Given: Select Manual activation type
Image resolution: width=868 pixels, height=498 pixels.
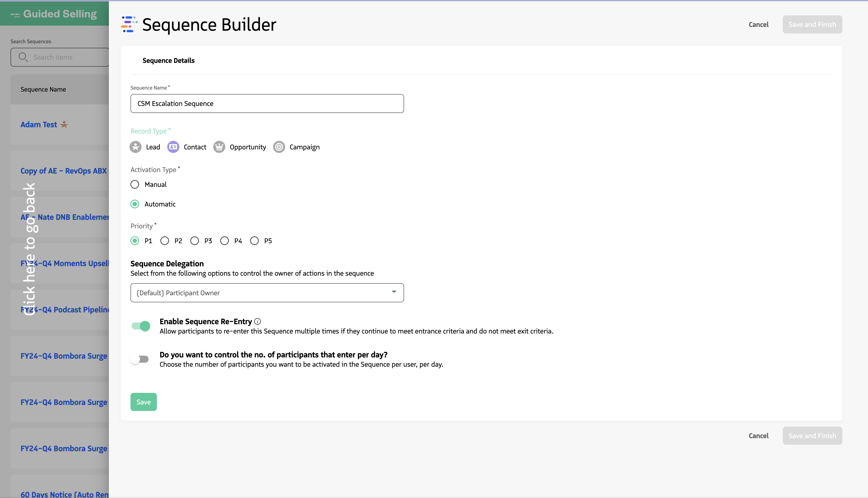Looking at the screenshot, I should pos(135,185).
